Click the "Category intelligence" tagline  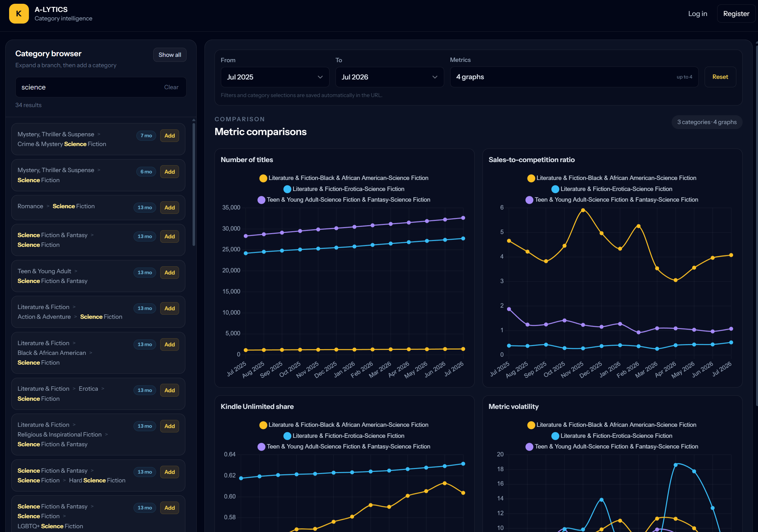tap(63, 19)
